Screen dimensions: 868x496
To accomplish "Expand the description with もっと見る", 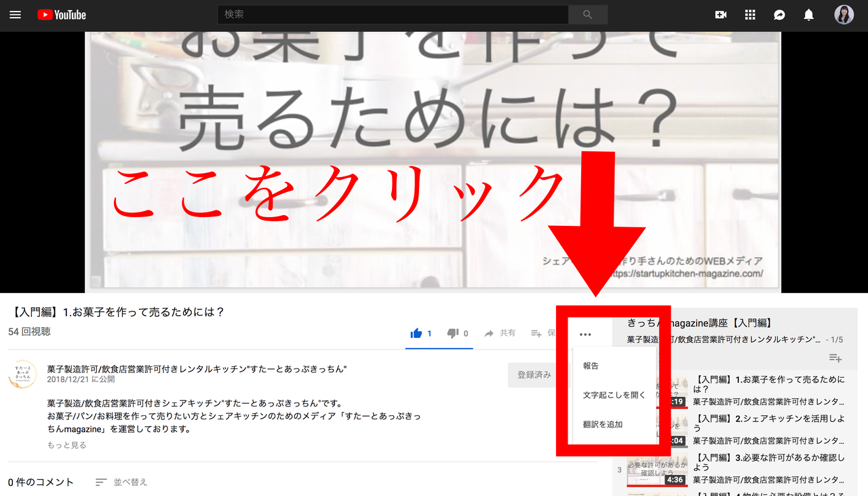I will coord(66,445).
